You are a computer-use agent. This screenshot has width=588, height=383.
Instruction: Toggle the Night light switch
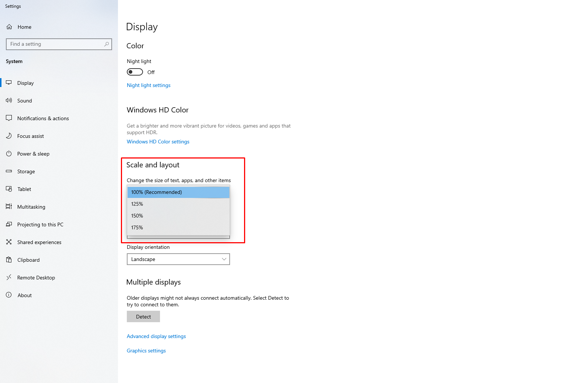pos(135,72)
